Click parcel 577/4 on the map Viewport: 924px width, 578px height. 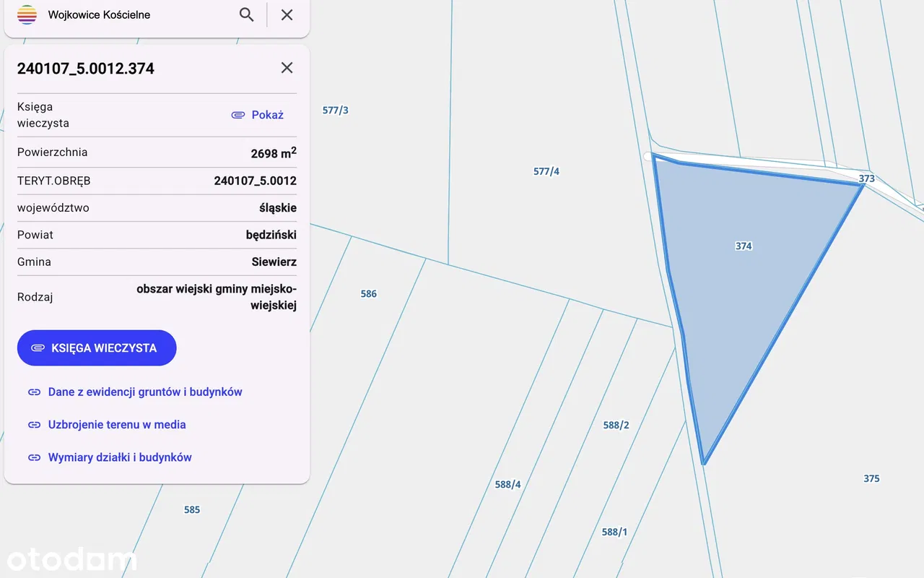pos(546,172)
